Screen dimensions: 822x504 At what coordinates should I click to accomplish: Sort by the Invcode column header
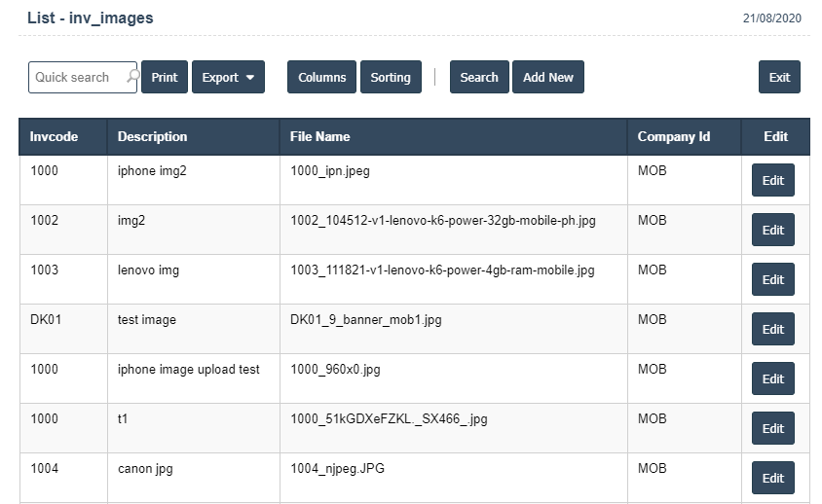click(54, 136)
